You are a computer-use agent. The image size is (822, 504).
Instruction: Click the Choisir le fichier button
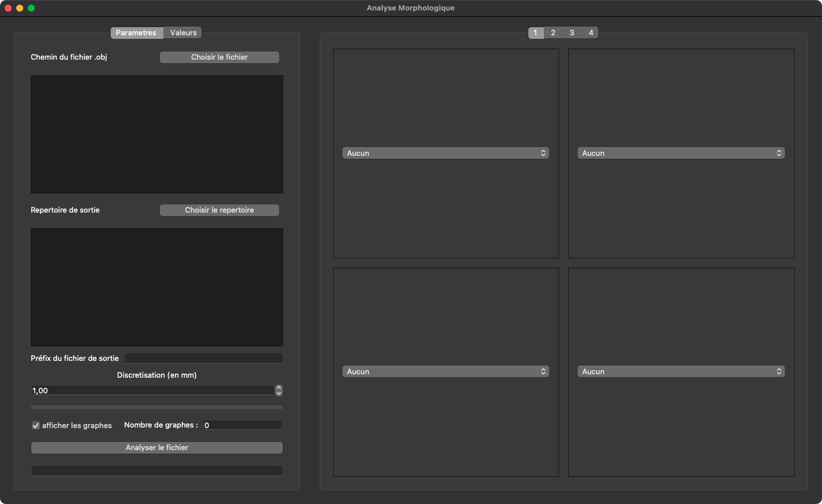[x=219, y=57]
